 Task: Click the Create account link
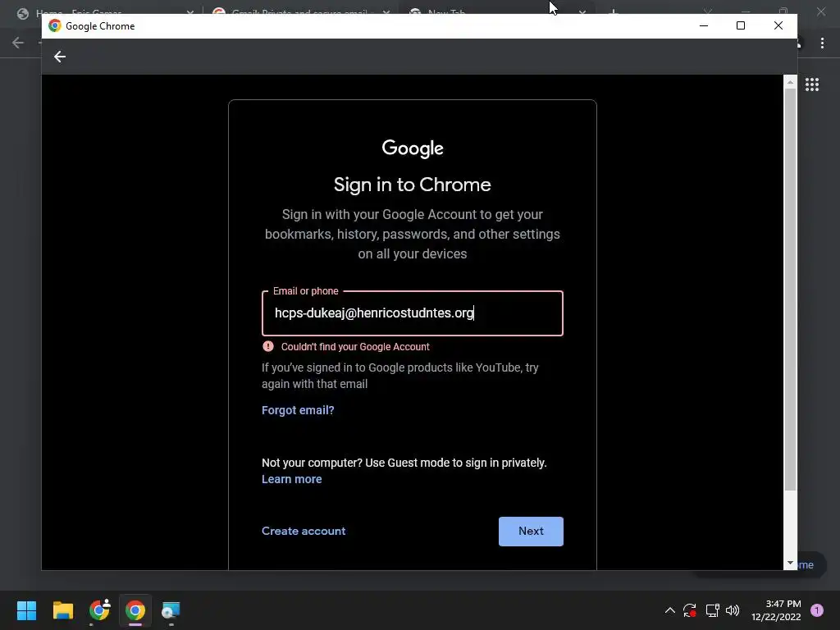304,531
